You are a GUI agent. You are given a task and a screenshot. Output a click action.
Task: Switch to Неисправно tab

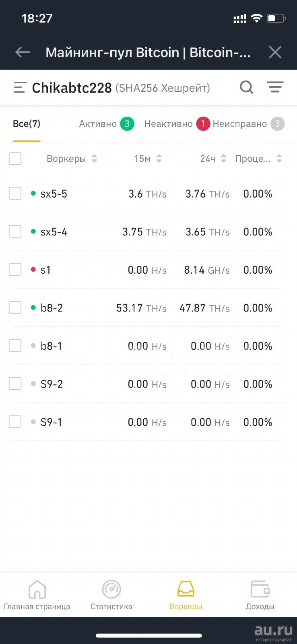(248, 124)
